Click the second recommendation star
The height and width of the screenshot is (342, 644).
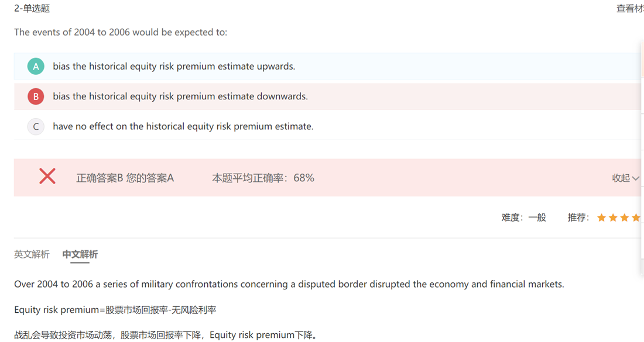[x=613, y=218]
